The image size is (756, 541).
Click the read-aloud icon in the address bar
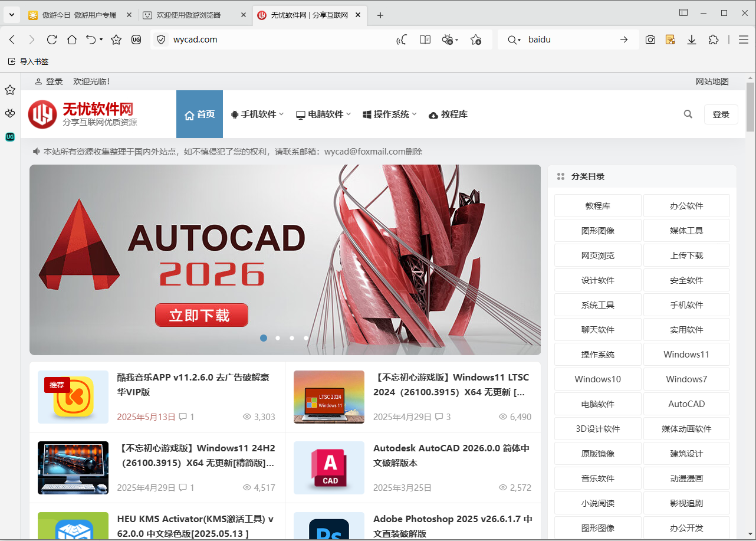tap(402, 40)
